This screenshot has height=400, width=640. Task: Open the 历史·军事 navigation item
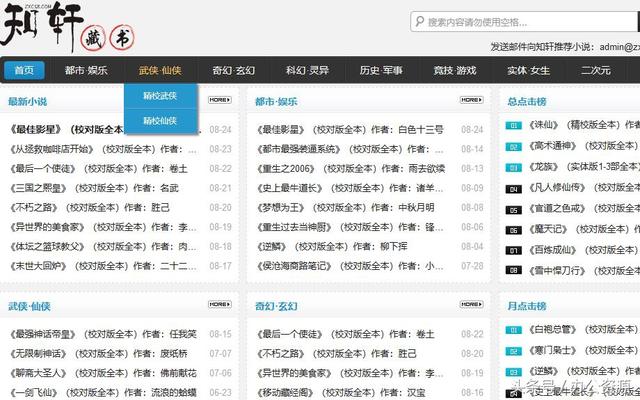[x=381, y=70]
